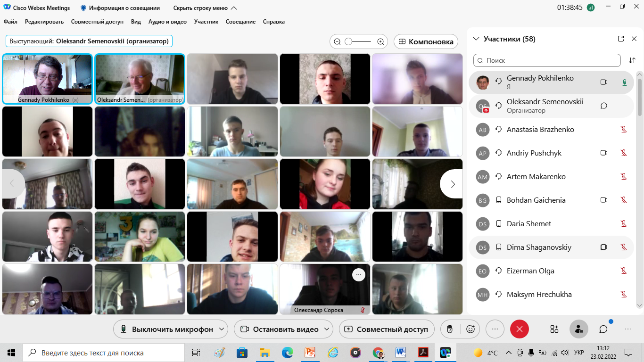
Task: Open PowerPoint from the taskbar
Action: pos(310,353)
